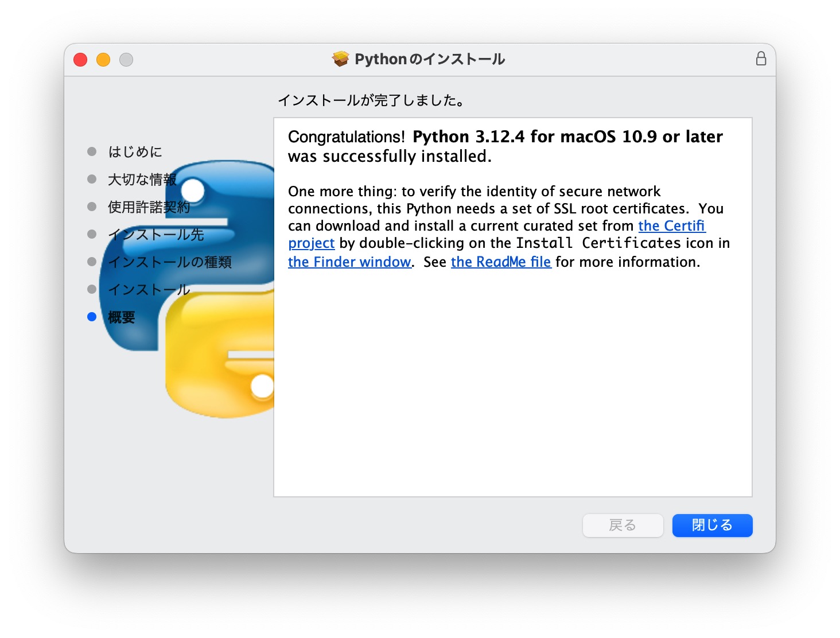Click the bold Python 3.12.4 congratulations text
This screenshot has height=638, width=840.
(x=567, y=137)
